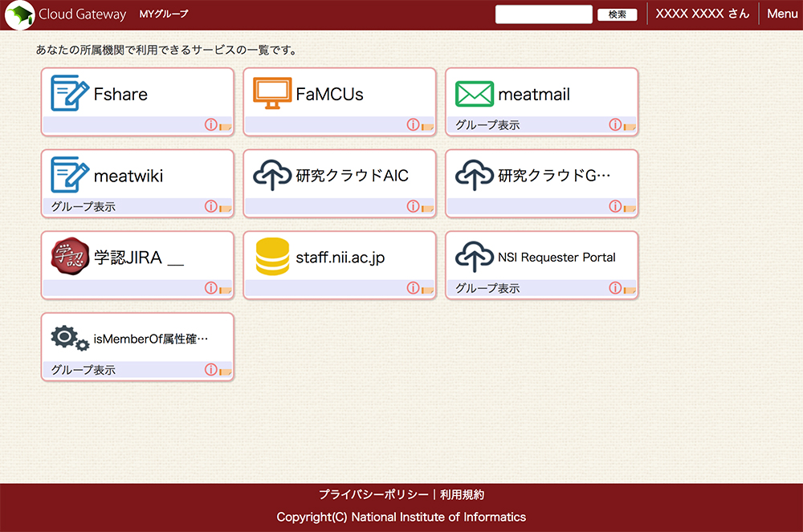Open the Fshare service icon
Viewport: 803px width, 532px height.
click(70, 93)
